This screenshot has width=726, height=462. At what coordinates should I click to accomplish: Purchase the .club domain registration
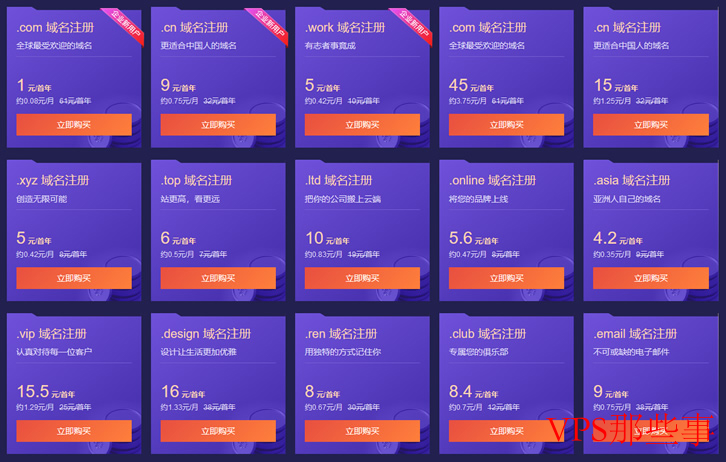click(x=506, y=431)
